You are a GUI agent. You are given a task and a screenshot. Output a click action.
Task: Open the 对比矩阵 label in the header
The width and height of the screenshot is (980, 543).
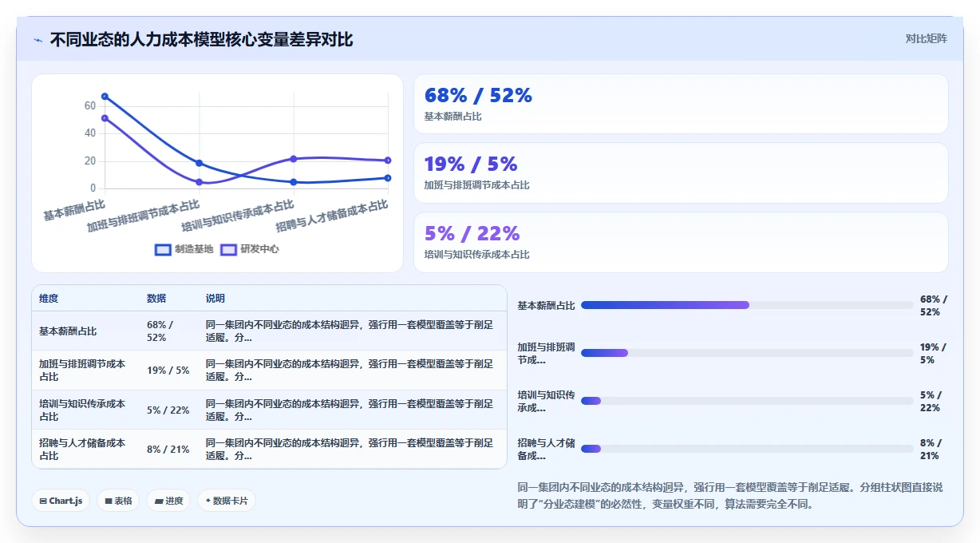click(926, 38)
